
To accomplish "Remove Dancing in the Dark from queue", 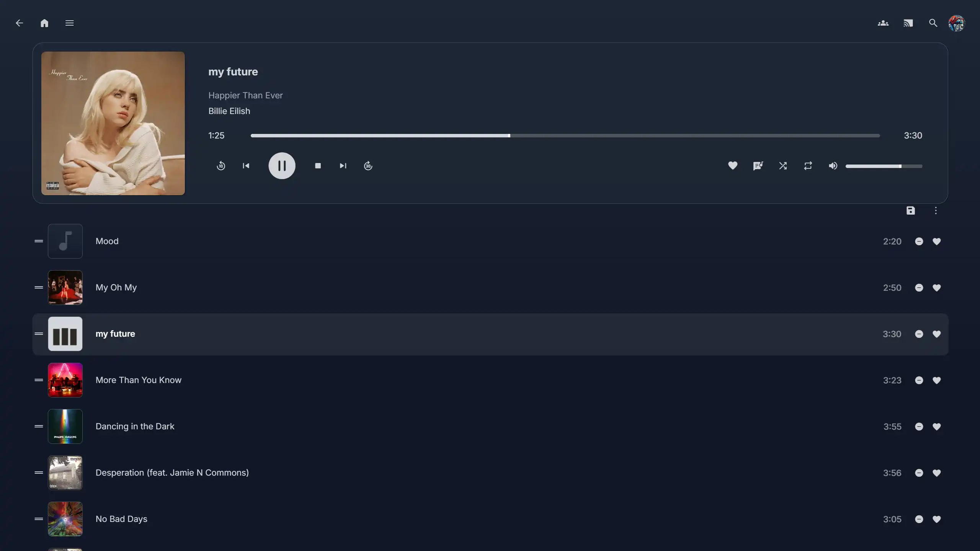I will [x=919, y=427].
